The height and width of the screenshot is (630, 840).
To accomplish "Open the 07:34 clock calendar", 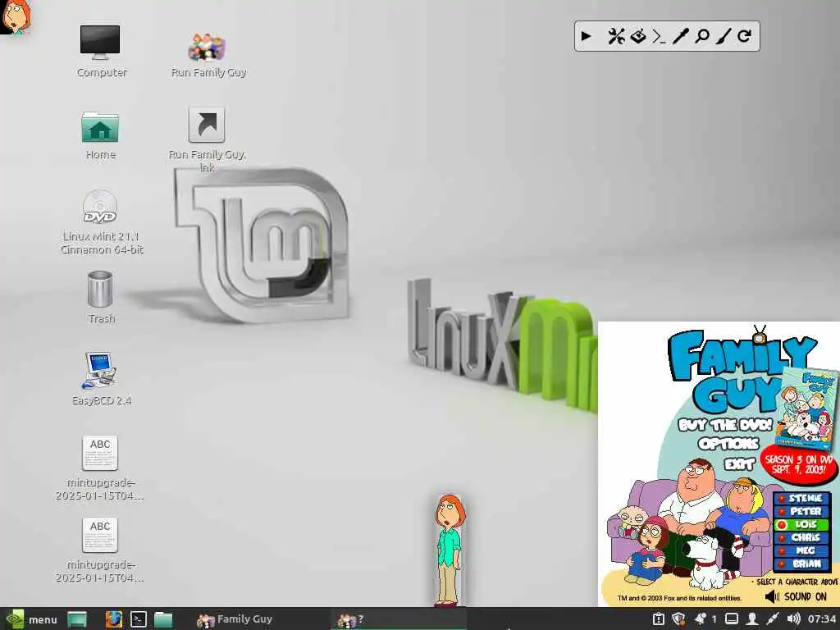I will point(822,619).
